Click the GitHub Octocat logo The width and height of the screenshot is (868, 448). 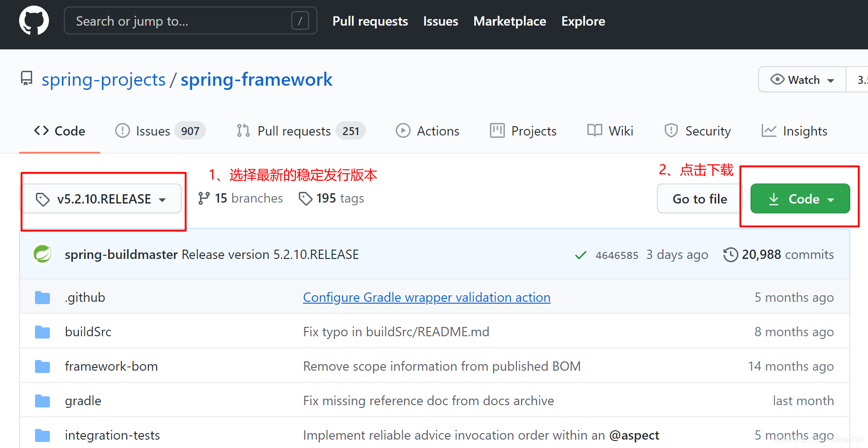point(34,20)
